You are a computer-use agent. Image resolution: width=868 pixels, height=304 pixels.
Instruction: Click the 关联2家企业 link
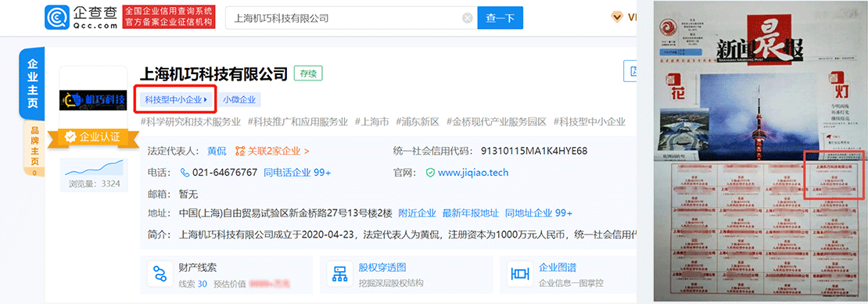pos(278,150)
